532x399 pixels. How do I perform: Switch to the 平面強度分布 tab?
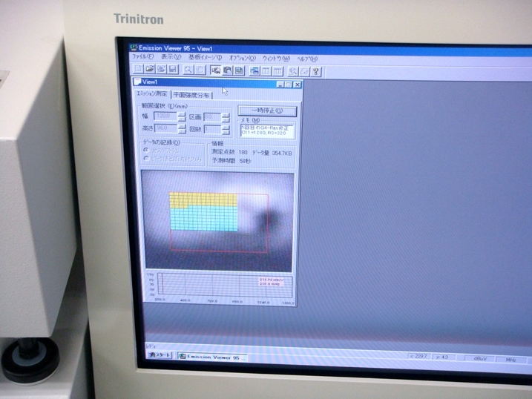191,95
